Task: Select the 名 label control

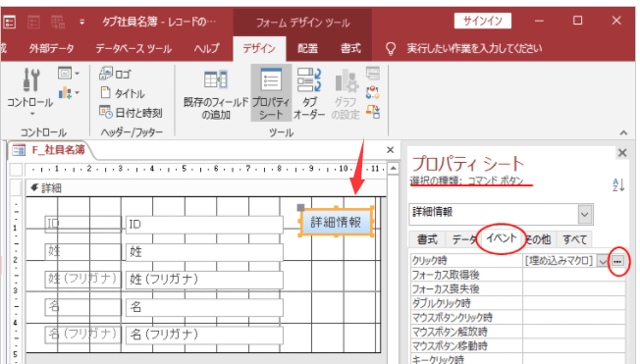Action: click(82, 306)
